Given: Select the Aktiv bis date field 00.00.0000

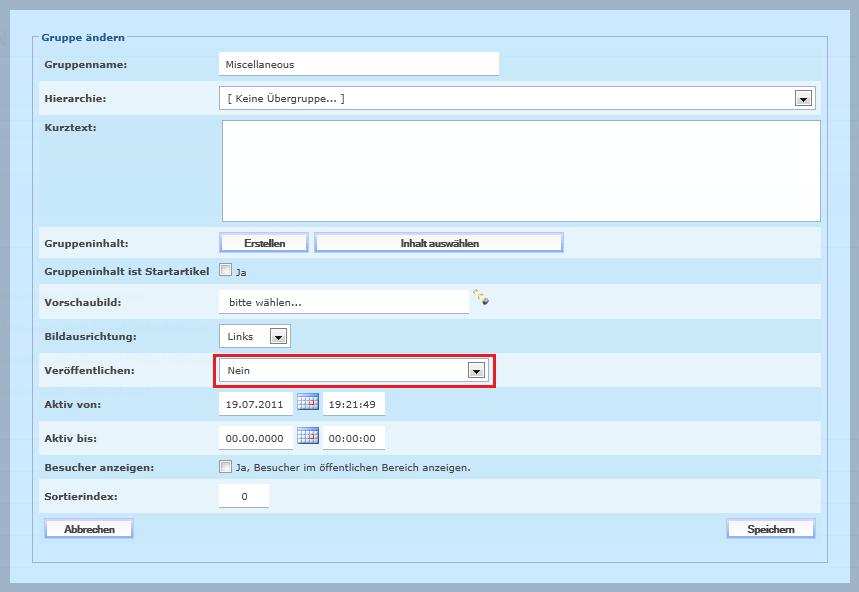Looking at the screenshot, I should pos(256,439).
